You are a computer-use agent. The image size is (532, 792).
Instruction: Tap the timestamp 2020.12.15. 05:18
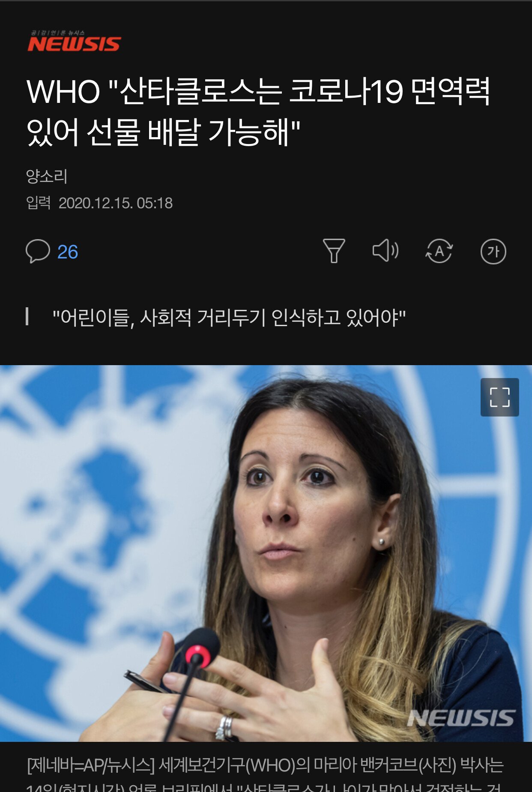(116, 203)
